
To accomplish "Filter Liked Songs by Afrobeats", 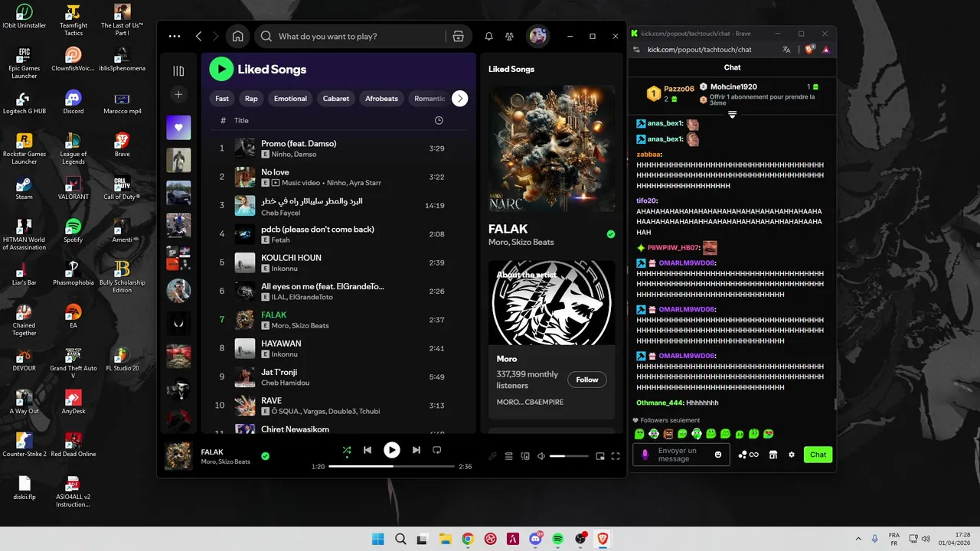I will (x=381, y=99).
